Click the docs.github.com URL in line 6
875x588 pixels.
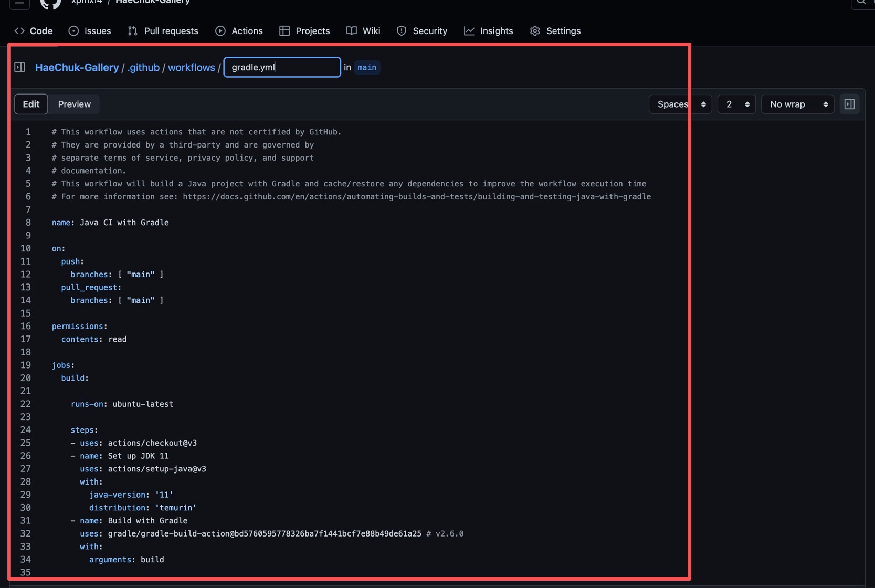(x=417, y=197)
